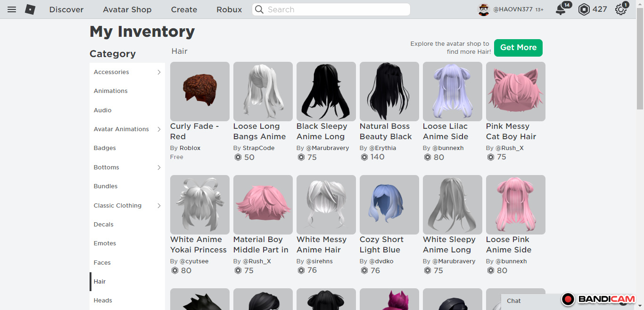644x310 pixels.
Task: Open the Chat panel bar
Action: (528, 301)
